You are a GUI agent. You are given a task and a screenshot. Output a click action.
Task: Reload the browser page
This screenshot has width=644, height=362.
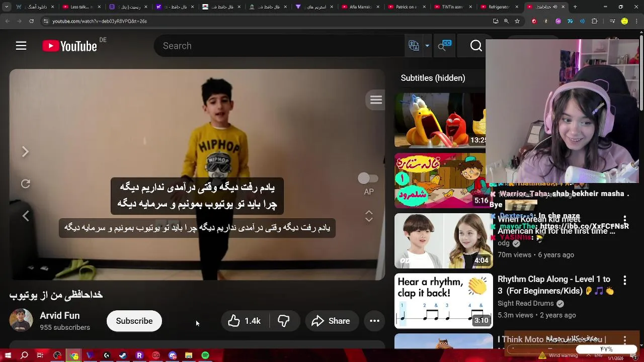(x=31, y=21)
